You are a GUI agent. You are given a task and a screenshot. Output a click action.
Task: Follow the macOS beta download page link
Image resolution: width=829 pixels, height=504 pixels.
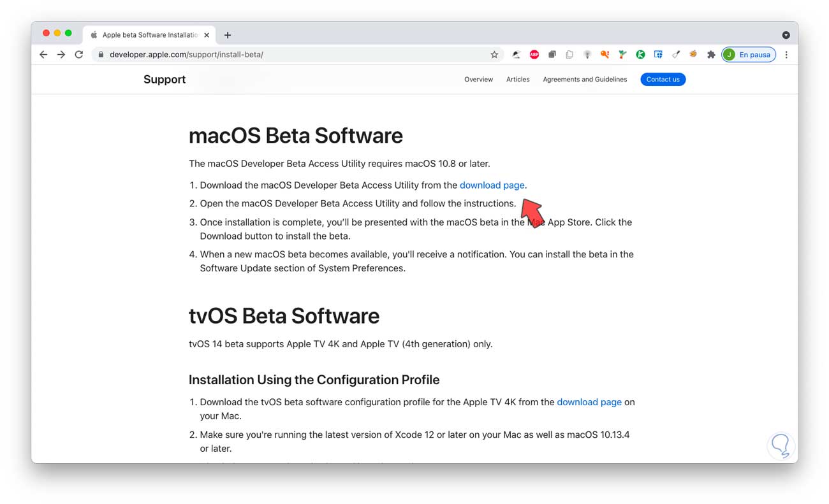pyautogui.click(x=492, y=185)
